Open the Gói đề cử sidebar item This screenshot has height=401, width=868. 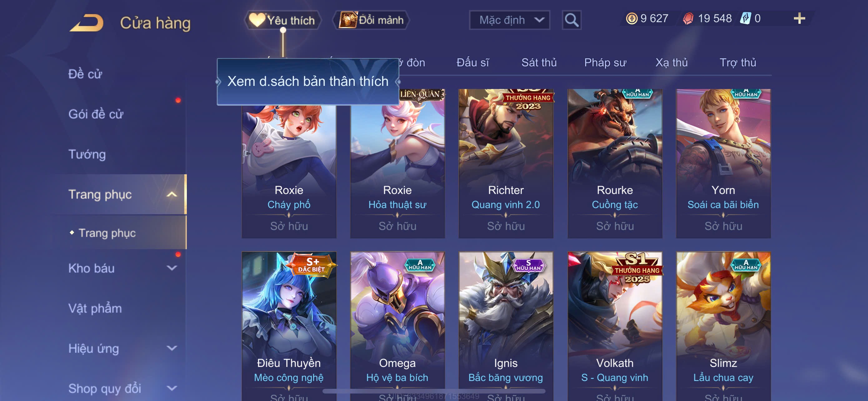click(x=96, y=114)
